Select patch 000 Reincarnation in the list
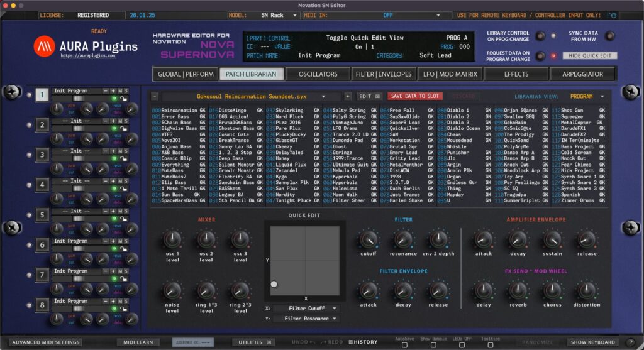Viewport: 644px width, 350px height. [179, 111]
